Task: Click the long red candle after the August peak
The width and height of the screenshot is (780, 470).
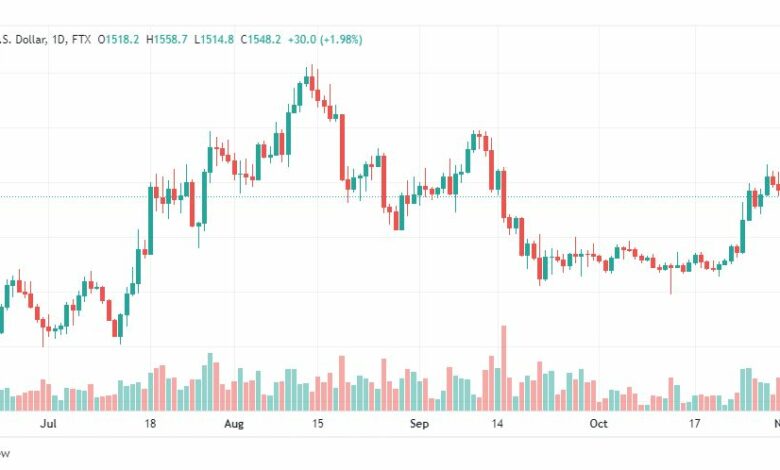Action: click(342, 148)
